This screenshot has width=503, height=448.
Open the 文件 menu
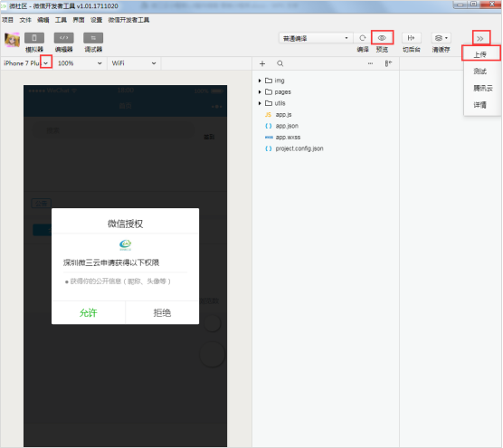coord(25,20)
